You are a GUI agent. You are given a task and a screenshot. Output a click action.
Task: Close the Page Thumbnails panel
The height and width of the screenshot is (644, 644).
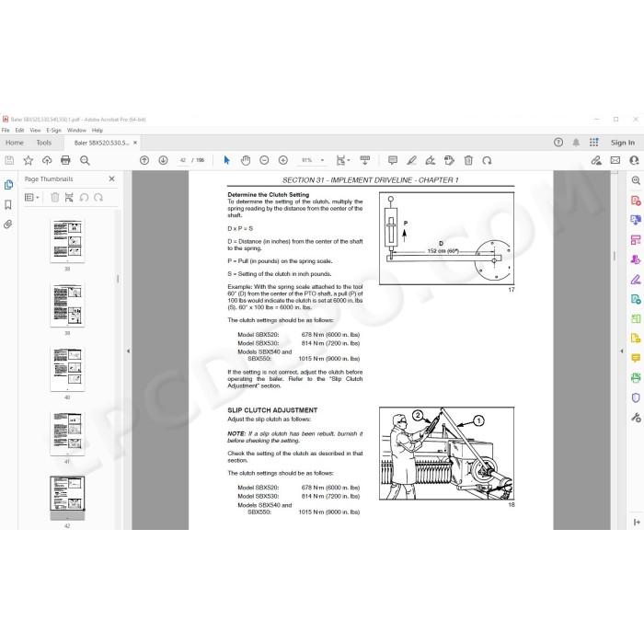[111, 178]
